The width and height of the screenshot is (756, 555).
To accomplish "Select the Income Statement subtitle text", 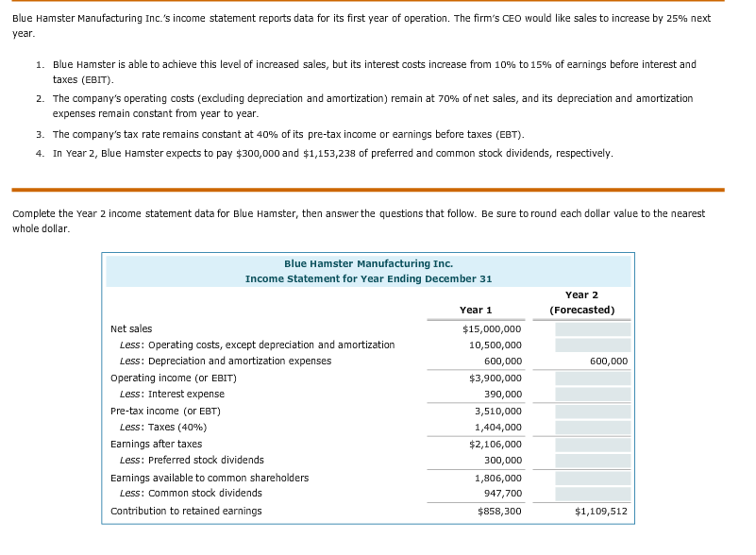I will [x=370, y=277].
